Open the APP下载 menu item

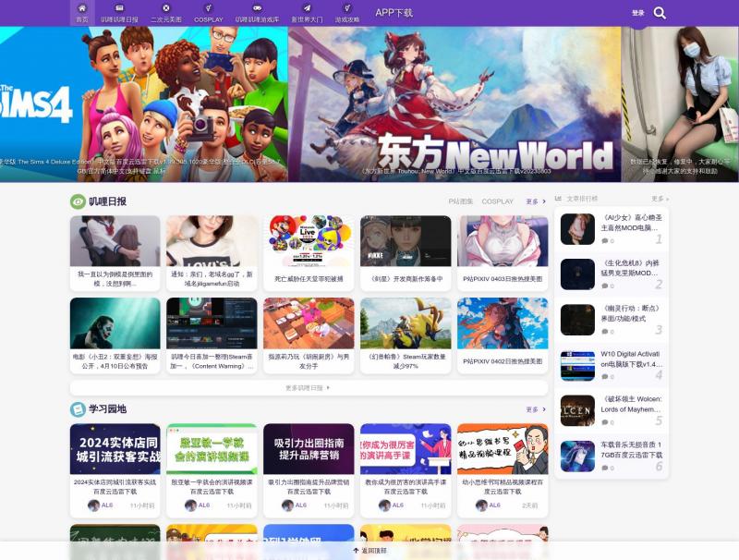pos(394,13)
